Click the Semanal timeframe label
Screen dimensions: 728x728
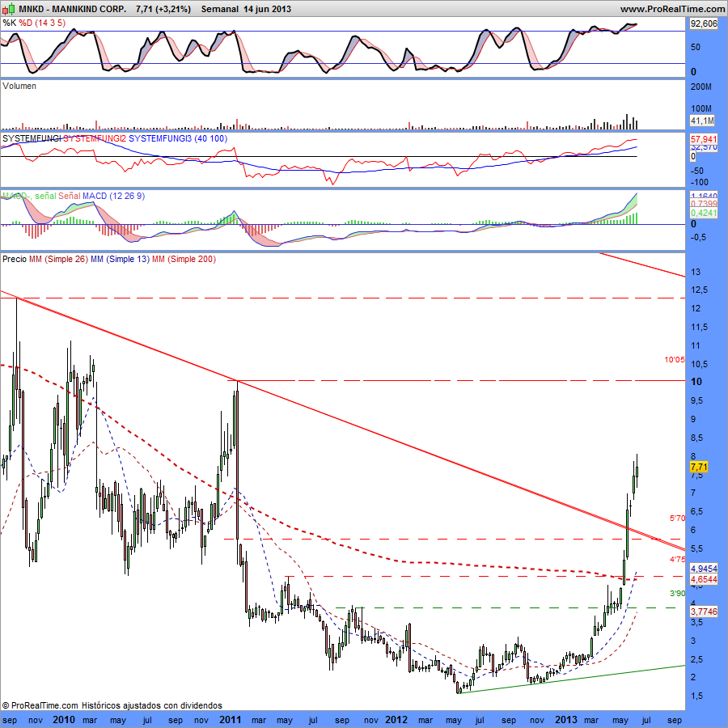[219, 9]
